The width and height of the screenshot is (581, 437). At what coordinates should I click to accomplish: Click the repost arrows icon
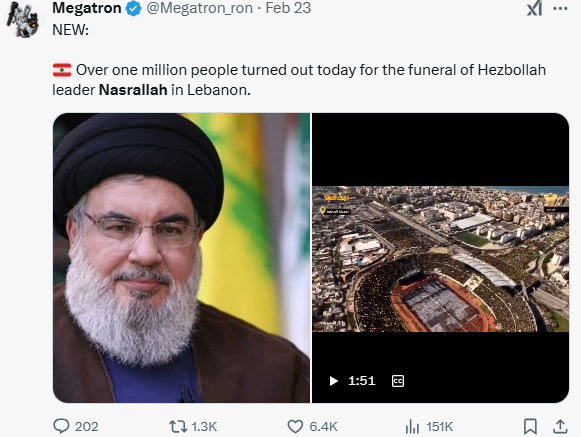pyautogui.click(x=178, y=427)
